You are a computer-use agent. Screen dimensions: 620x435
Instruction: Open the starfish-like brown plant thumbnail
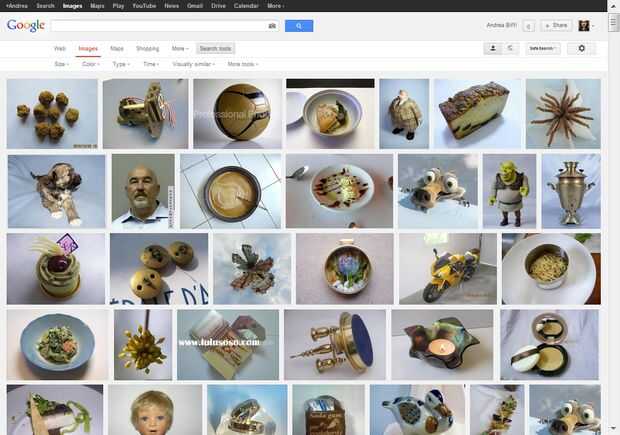click(563, 114)
